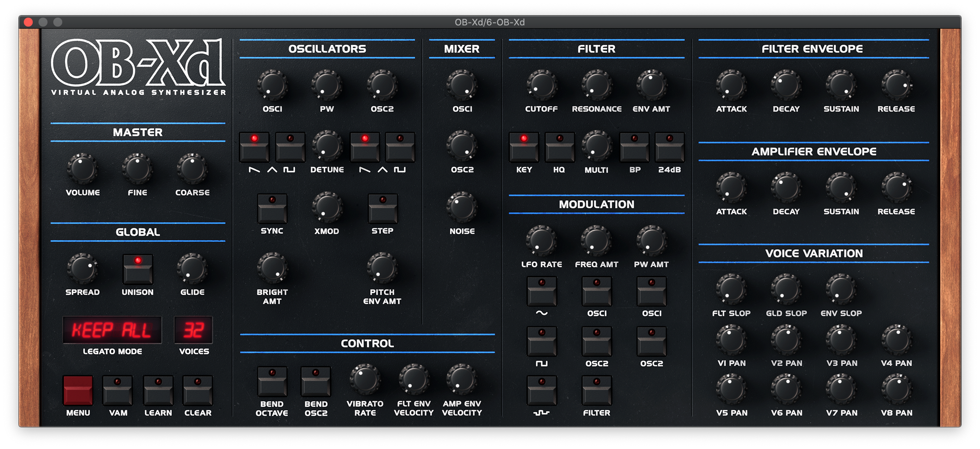Enable oscillator Sync switch
This screenshot has width=980, height=449.
(x=272, y=208)
